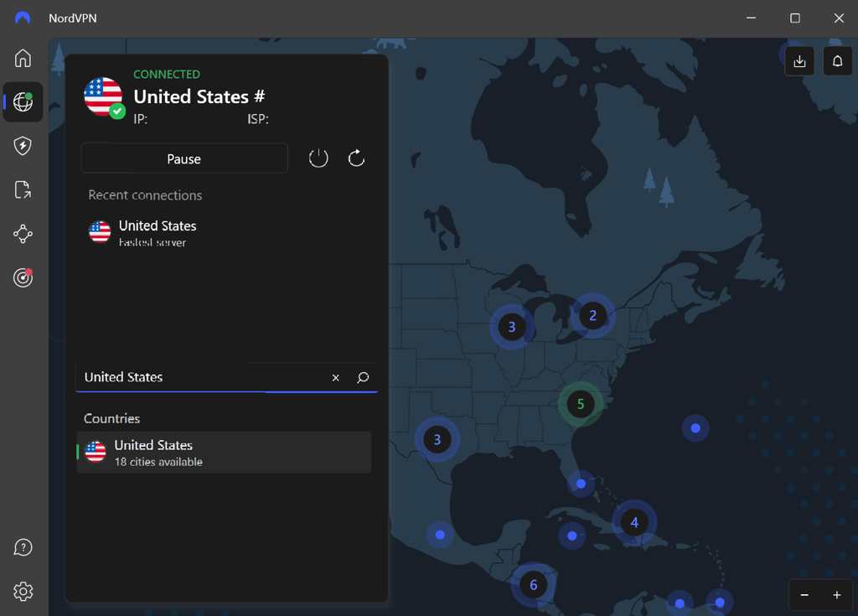858x616 pixels.
Task: Zoom in map with plus button
Action: click(x=837, y=595)
